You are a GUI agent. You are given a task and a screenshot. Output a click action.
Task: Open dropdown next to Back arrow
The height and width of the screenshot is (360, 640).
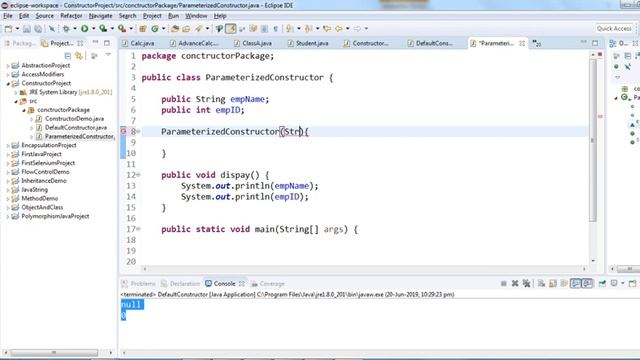[347, 29]
